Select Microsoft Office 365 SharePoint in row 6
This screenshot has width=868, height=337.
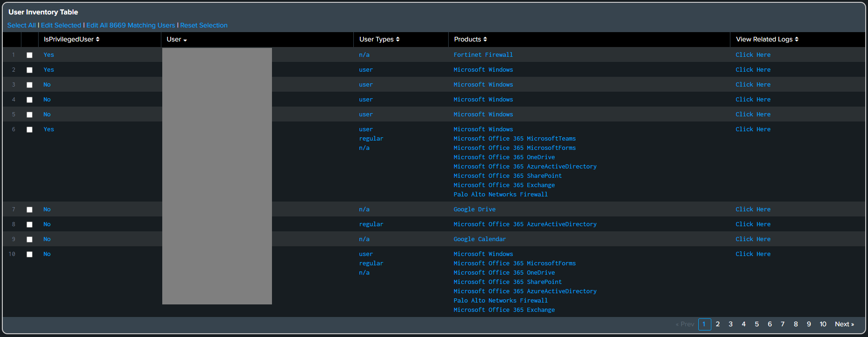click(x=508, y=176)
